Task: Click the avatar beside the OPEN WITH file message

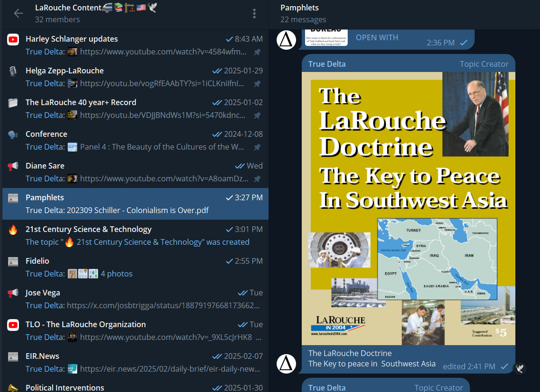Action: pos(286,40)
